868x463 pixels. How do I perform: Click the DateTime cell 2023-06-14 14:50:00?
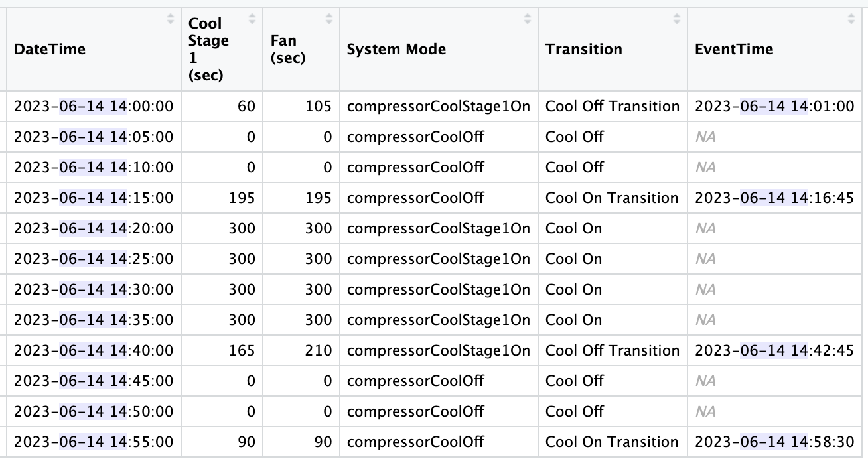tap(94, 411)
